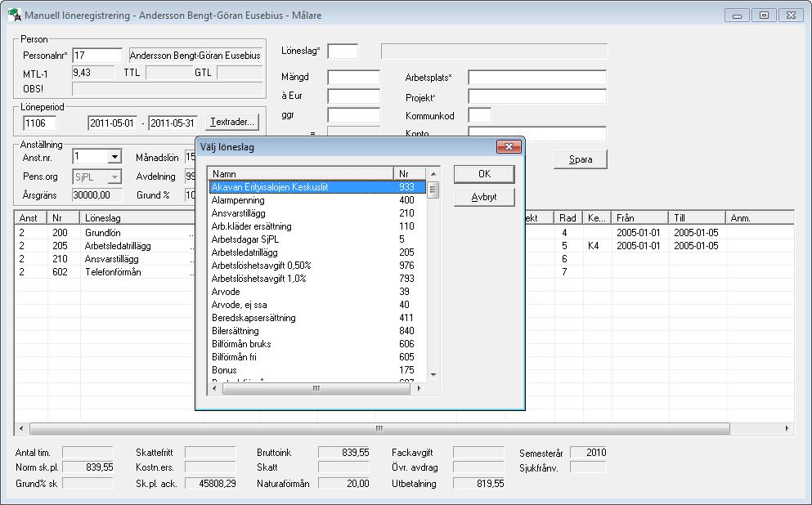Pick Bonus in the löneslag list
The image size is (812, 505).
(317, 370)
